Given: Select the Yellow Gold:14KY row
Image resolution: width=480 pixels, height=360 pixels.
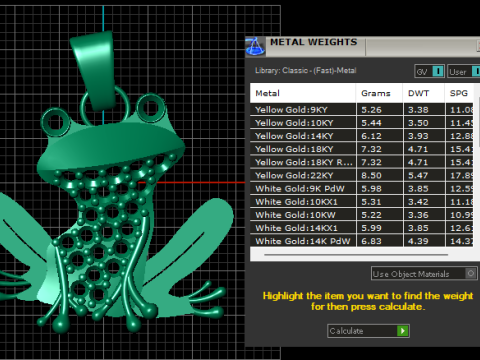Looking at the screenshot, I should coord(362,136).
